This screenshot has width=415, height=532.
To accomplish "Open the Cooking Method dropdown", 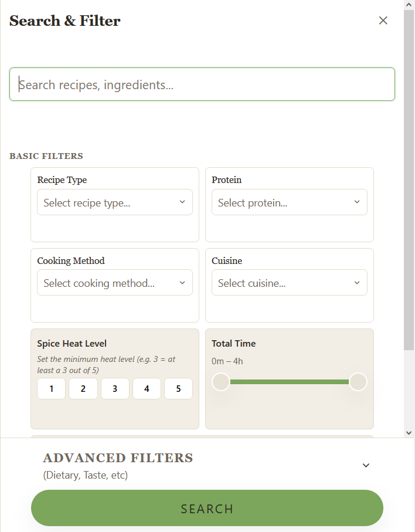I will point(115,282).
